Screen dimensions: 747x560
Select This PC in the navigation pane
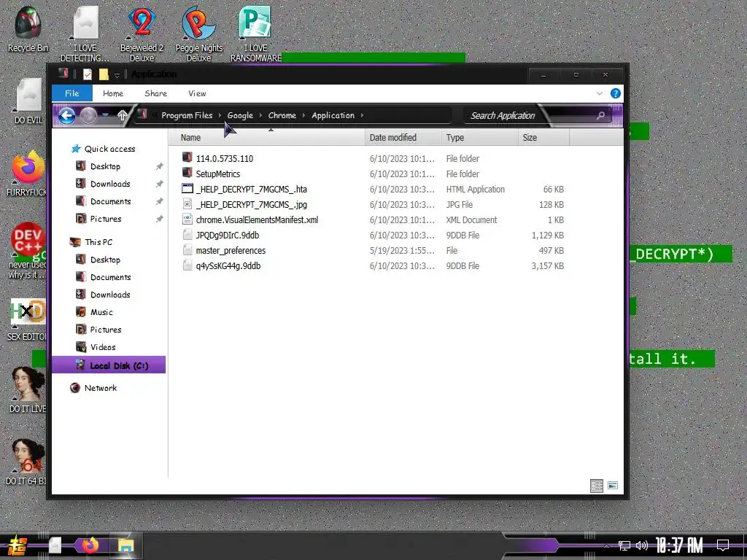point(98,242)
